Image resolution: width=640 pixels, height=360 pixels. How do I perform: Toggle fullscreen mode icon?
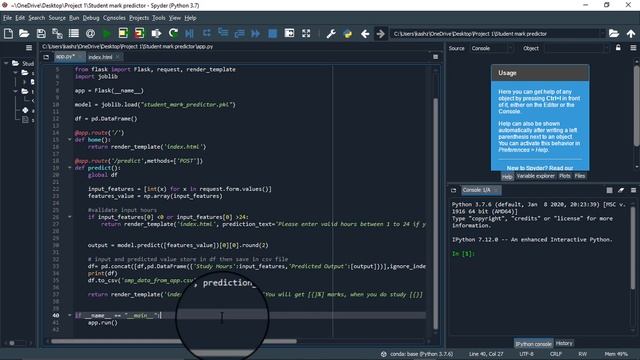coord(306,33)
